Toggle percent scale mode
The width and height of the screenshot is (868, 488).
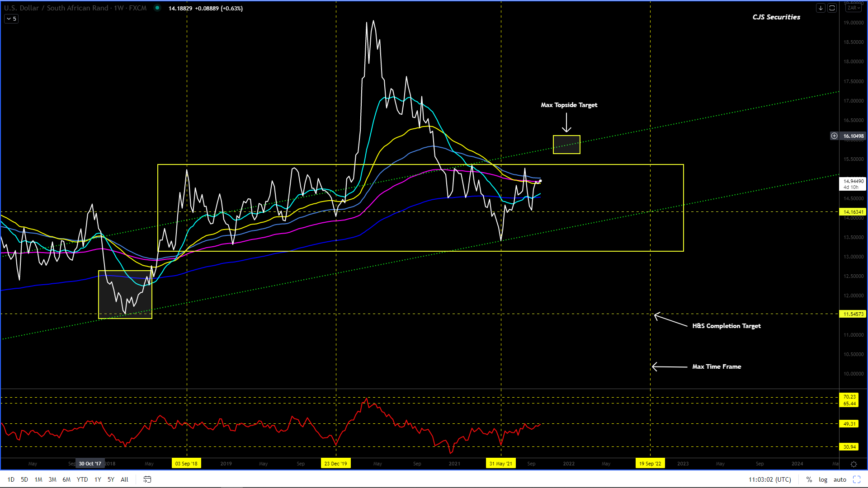tap(809, 479)
